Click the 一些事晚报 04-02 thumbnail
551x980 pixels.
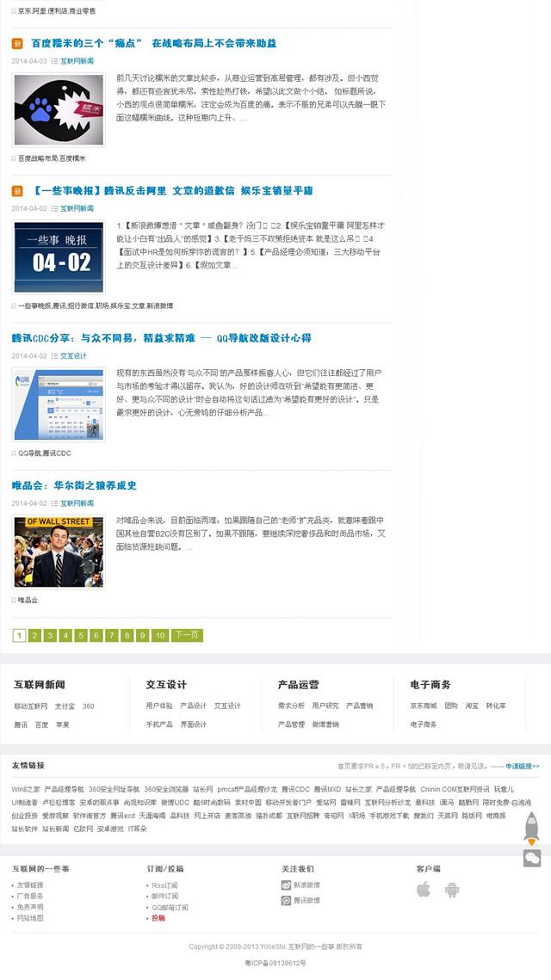(59, 257)
